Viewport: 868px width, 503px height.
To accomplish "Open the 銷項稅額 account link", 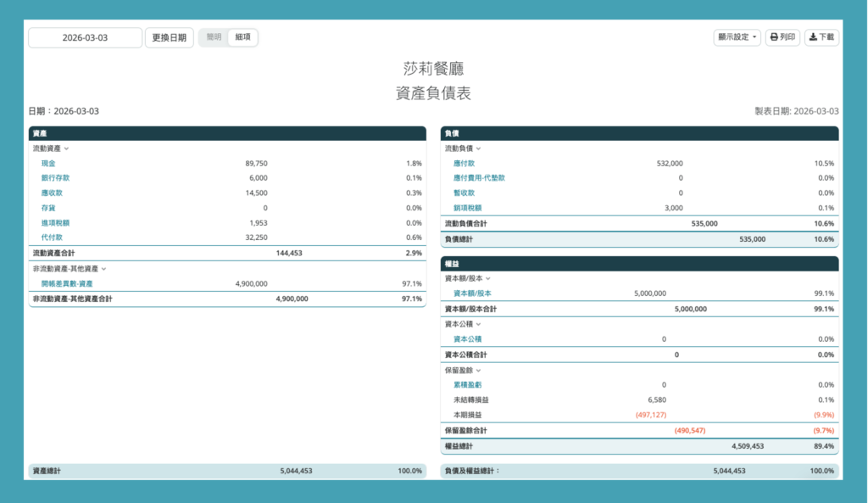I will coord(467,208).
